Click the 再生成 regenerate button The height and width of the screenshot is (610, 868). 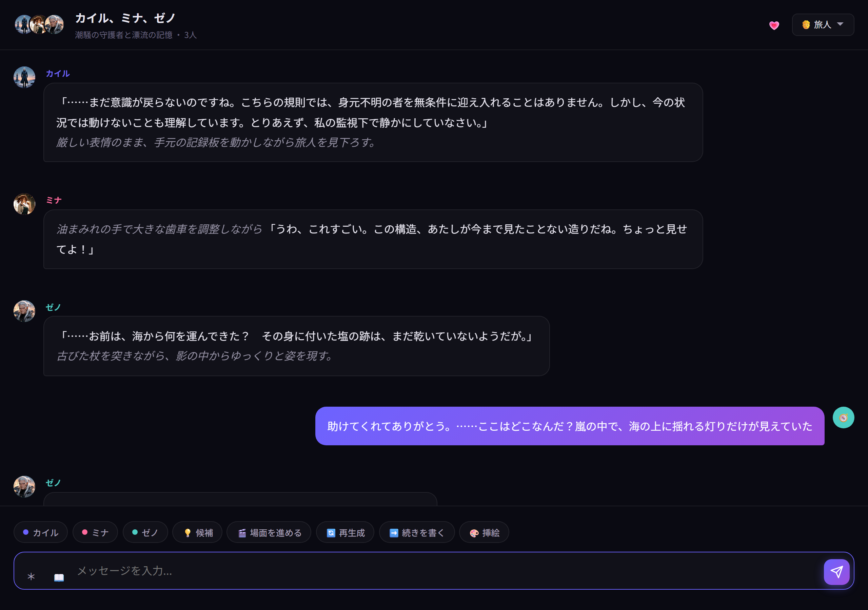pyautogui.click(x=345, y=532)
